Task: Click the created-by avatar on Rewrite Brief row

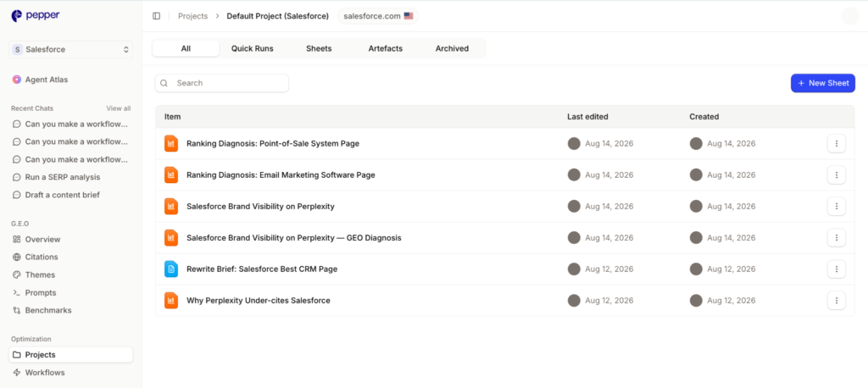Action: click(696, 269)
